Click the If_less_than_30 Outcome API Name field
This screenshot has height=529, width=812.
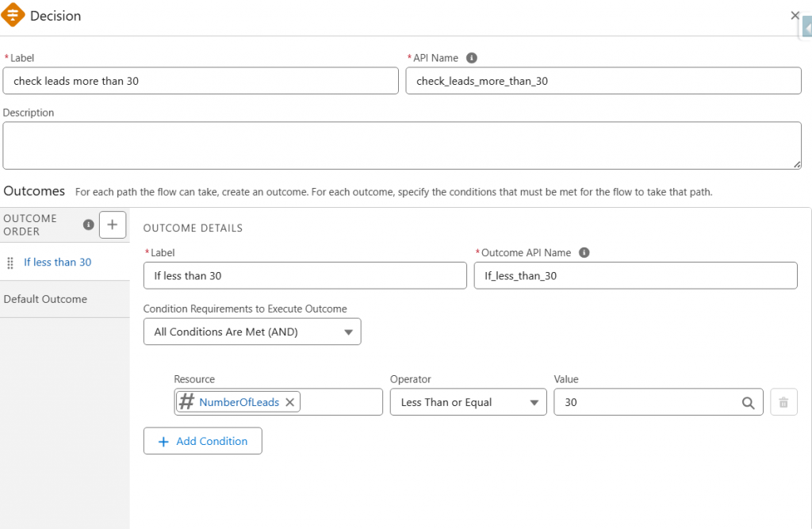635,276
